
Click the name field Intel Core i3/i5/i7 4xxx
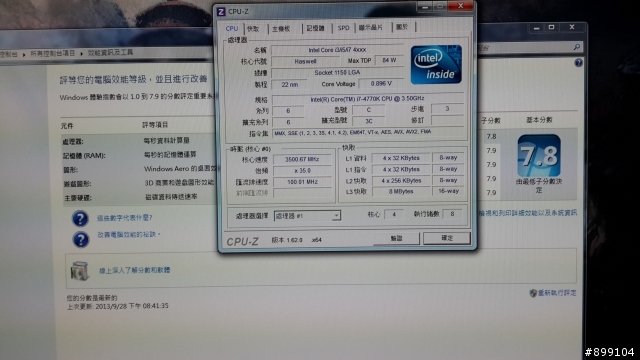click(337, 50)
